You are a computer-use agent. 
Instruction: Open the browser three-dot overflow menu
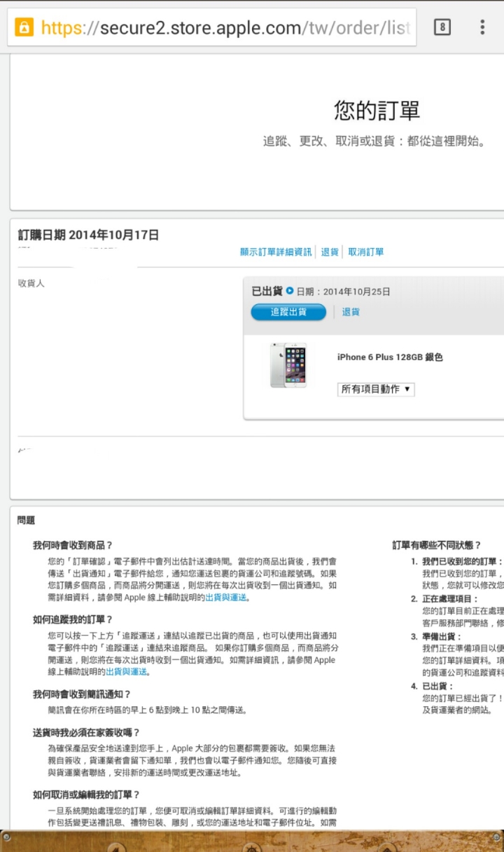click(482, 27)
